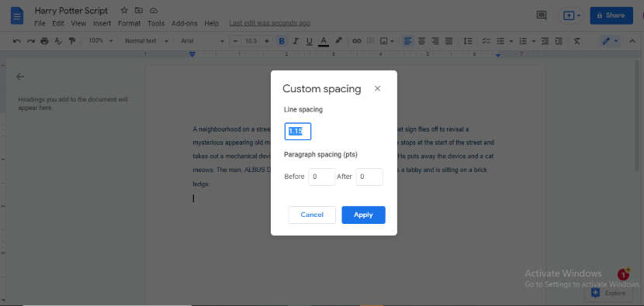Screen dimensions: 644x306
Task: Open bulleted list style dropdown
Action: [511, 41]
